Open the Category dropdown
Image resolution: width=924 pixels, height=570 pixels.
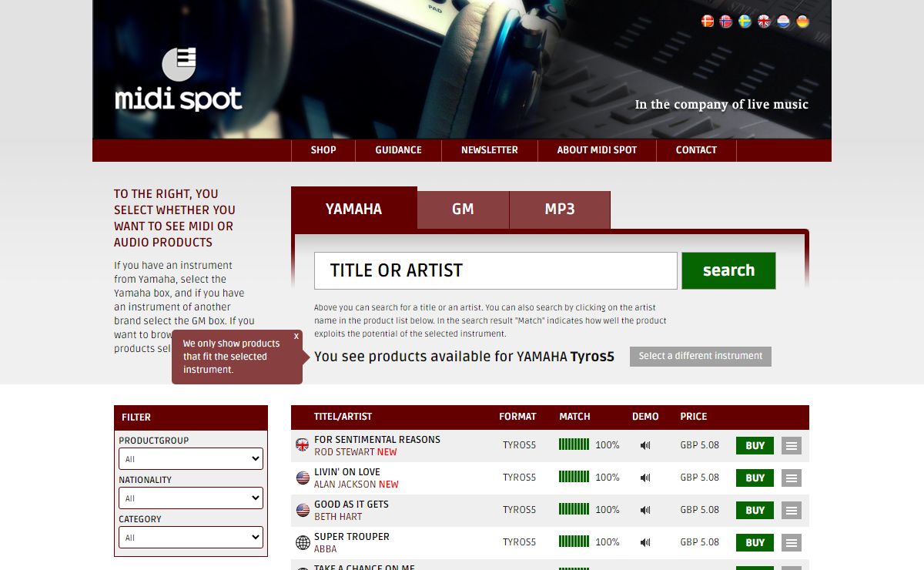point(191,538)
